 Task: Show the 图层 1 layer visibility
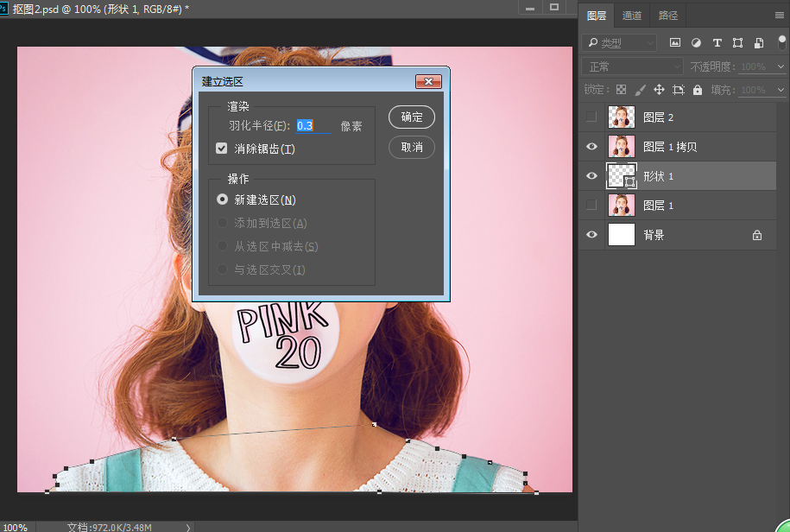pyautogui.click(x=591, y=205)
